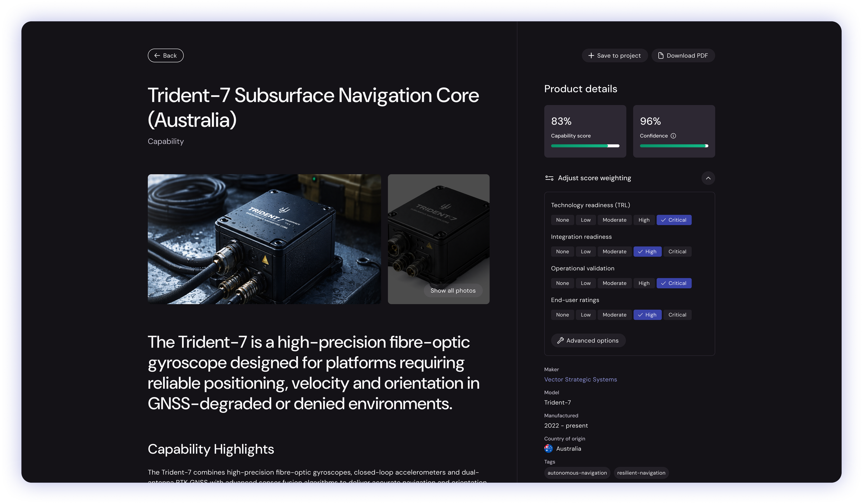The height and width of the screenshot is (504, 863).
Task: Set End-user ratings to Low
Action: click(x=585, y=315)
